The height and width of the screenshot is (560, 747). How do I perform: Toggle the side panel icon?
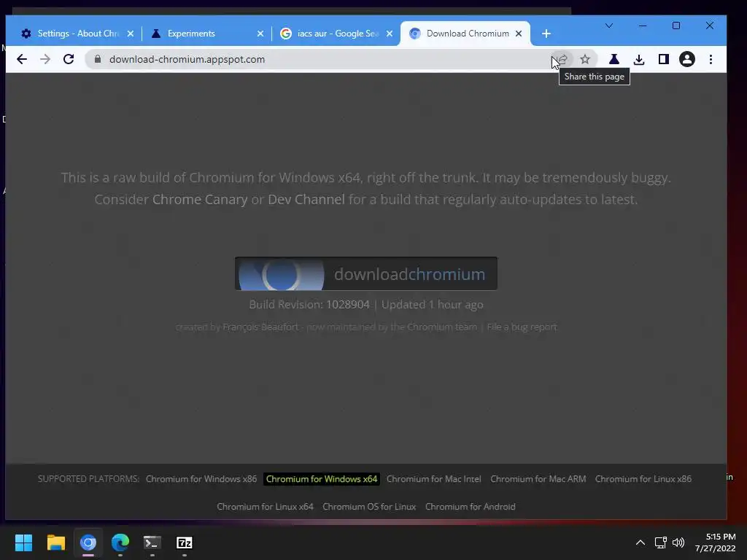pos(663,59)
